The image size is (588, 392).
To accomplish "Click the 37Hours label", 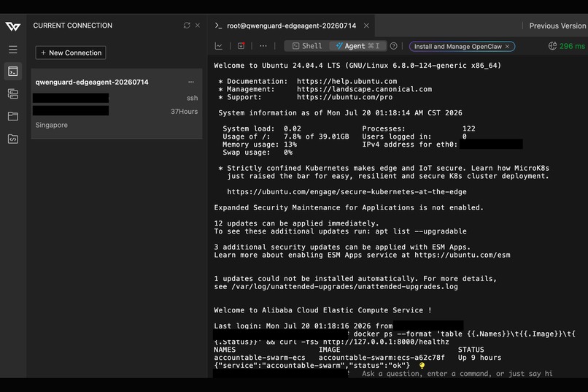I will pyautogui.click(x=184, y=112).
